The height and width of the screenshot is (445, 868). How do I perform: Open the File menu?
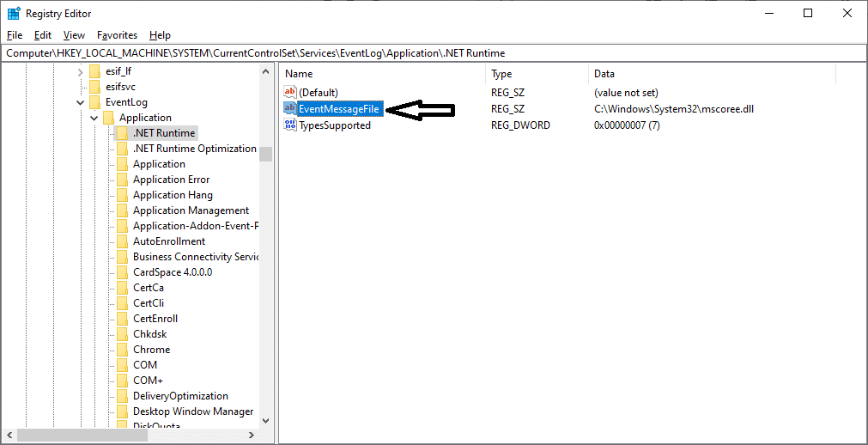[15, 35]
